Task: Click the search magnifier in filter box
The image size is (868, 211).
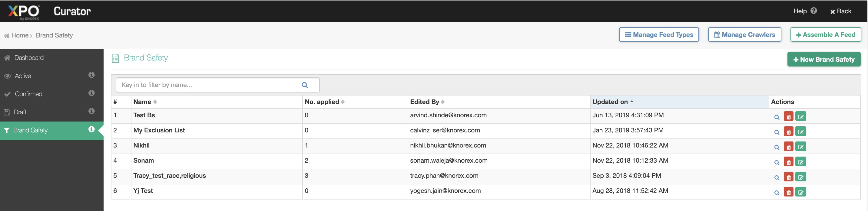Action: (x=305, y=85)
